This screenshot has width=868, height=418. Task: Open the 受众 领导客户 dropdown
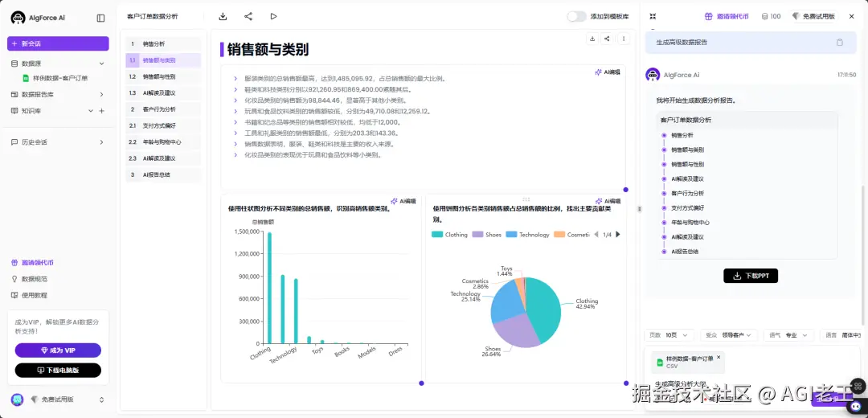point(729,335)
